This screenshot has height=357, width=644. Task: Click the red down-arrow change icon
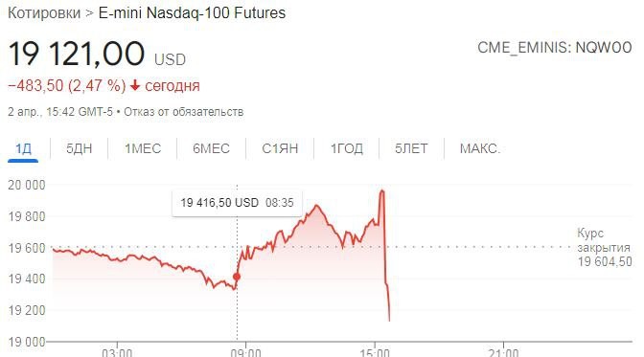[x=135, y=86]
